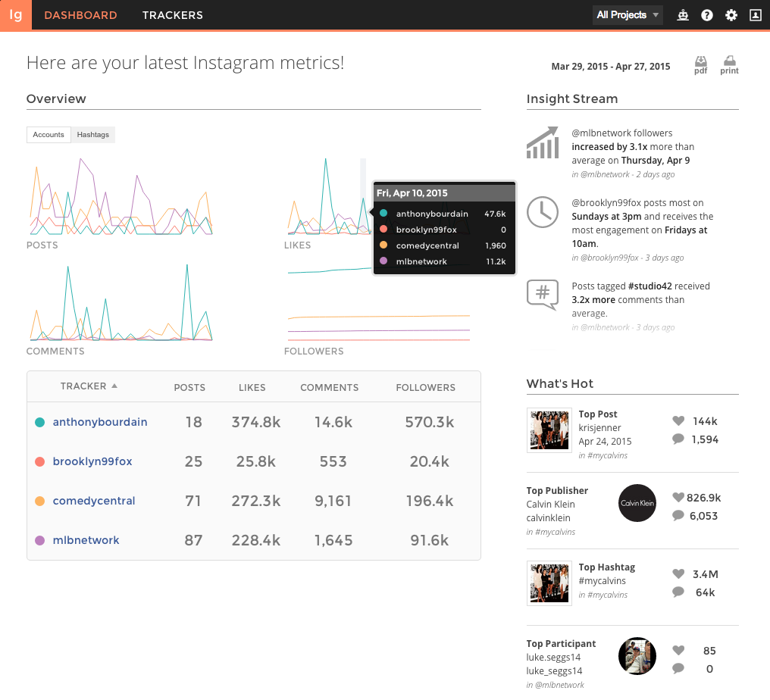Open the date range Mar 29 - Apr 27
Screen dimensions: 770x700
610,67
